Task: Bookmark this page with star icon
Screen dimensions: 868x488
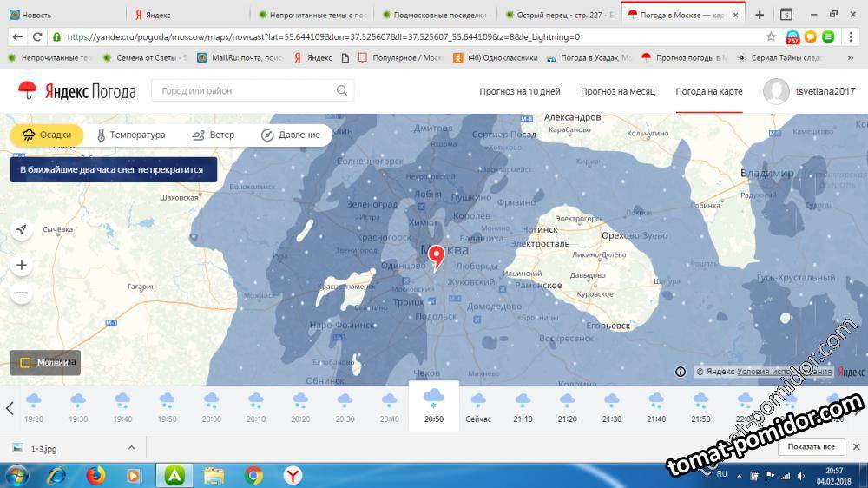Action: [x=771, y=36]
